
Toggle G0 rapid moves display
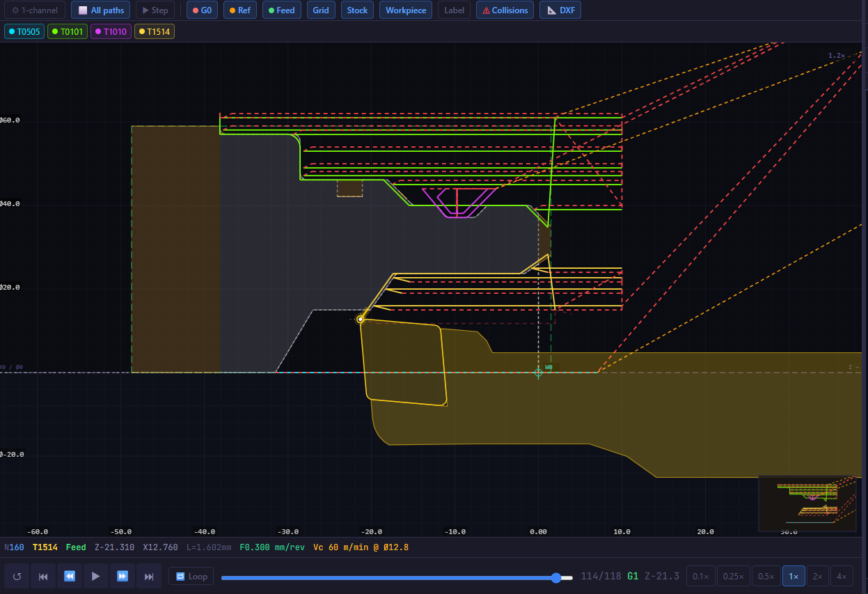202,10
